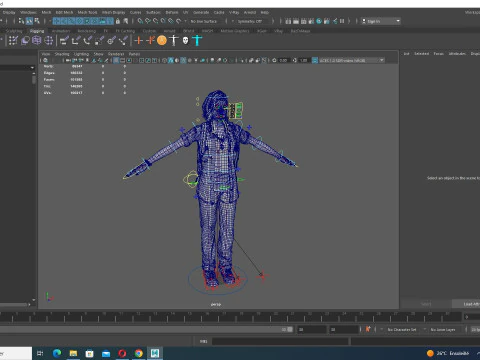Image resolution: width=480 pixels, height=360 pixels.
Task: Click the skull shelf icon
Action: pyautogui.click(x=185, y=40)
